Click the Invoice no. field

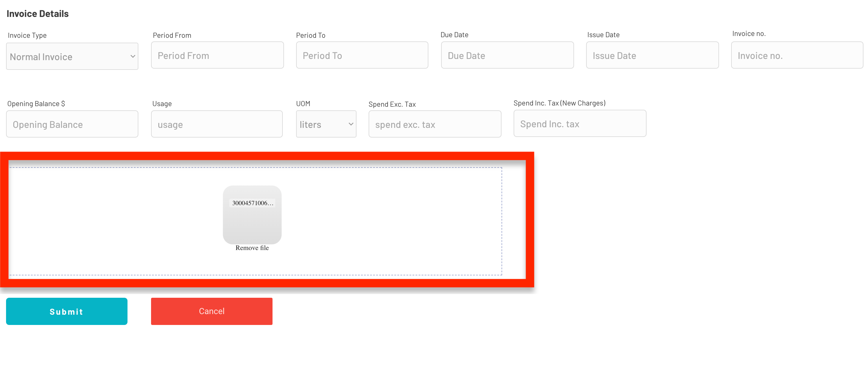pyautogui.click(x=797, y=55)
